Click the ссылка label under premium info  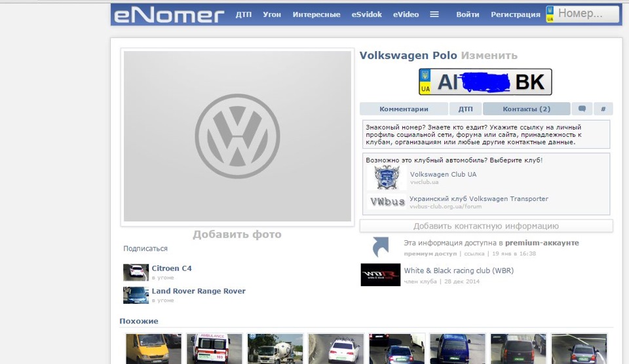[x=474, y=253]
